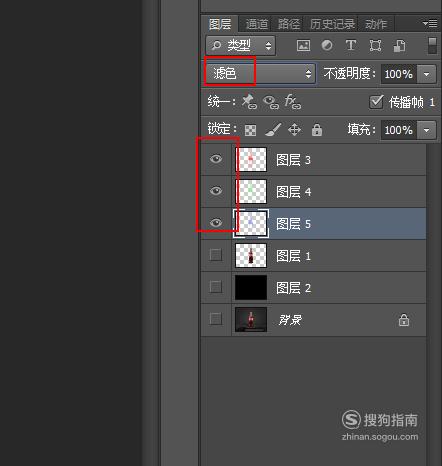This screenshot has width=442, height=466.
Task: Switch to the 历史记录 tab
Action: [x=332, y=24]
